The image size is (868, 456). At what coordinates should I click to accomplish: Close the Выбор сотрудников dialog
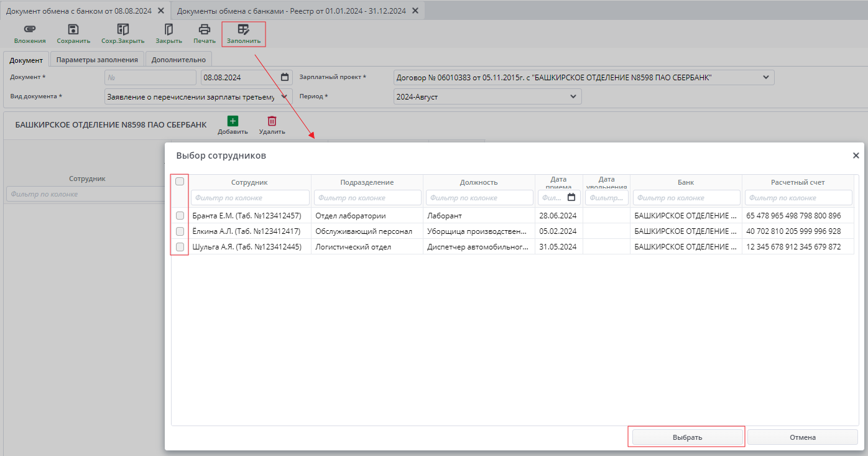[x=856, y=156]
